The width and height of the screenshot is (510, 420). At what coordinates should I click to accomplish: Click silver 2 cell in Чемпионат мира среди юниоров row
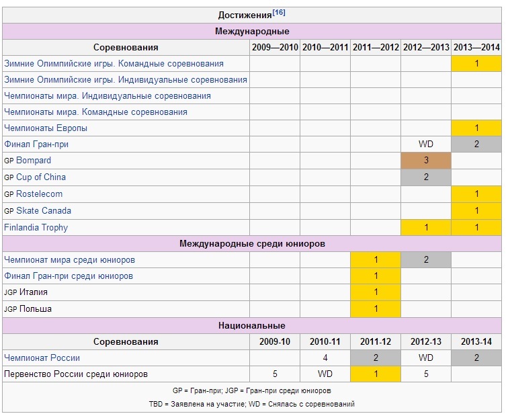[x=426, y=259]
